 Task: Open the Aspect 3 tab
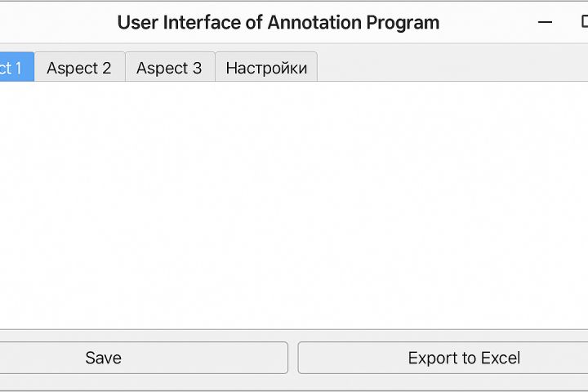pos(169,68)
